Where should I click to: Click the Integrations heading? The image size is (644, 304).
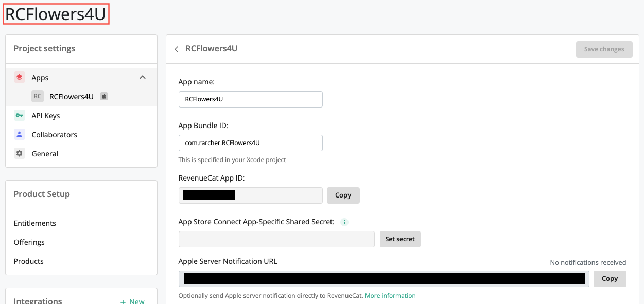[x=38, y=301]
